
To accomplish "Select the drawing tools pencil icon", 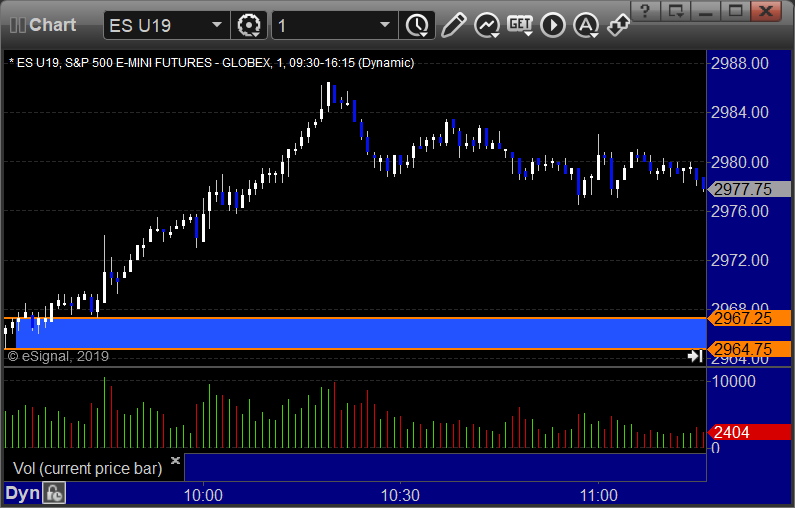I will [x=453, y=25].
